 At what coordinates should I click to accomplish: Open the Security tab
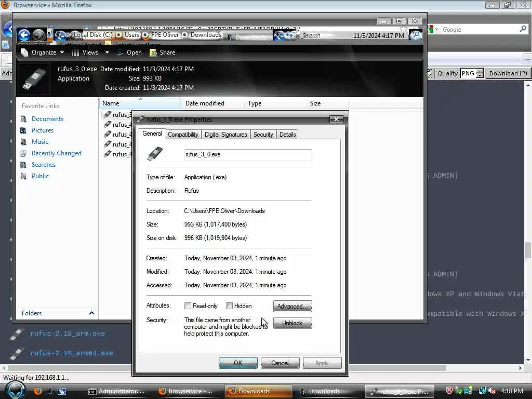263,135
